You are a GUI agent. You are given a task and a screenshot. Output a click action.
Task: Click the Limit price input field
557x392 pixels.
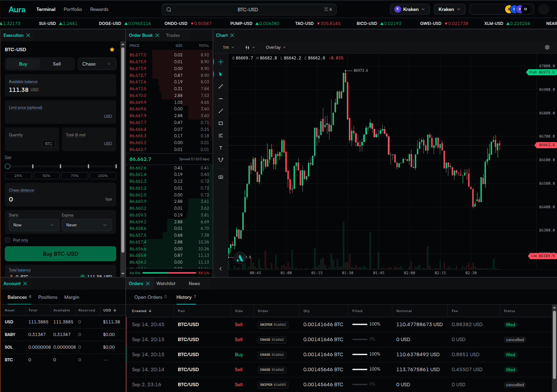point(60,112)
